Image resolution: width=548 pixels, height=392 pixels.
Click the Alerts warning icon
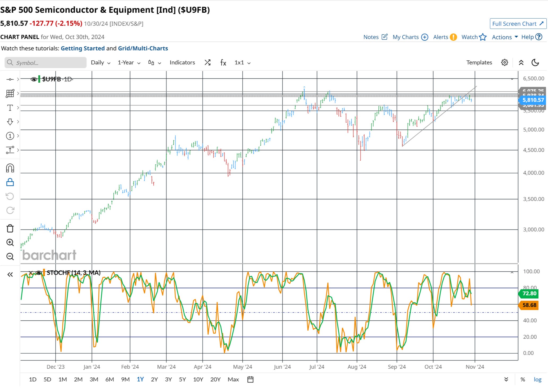454,37
